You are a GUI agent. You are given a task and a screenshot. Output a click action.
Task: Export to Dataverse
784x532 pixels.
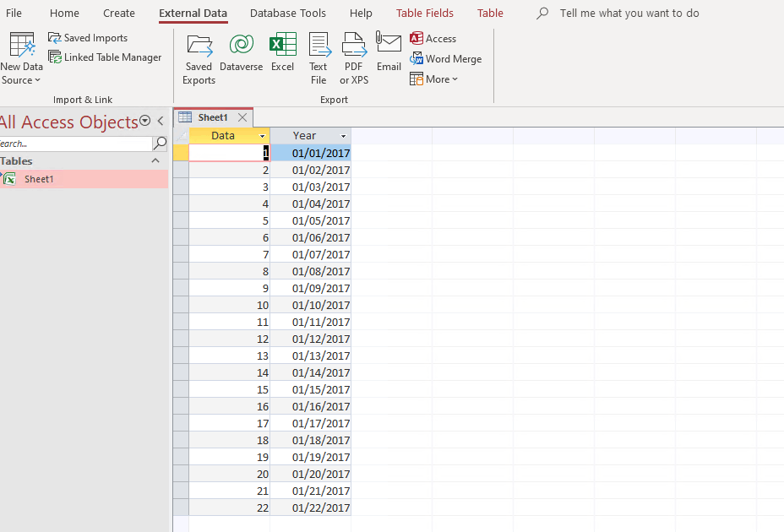pyautogui.click(x=241, y=53)
